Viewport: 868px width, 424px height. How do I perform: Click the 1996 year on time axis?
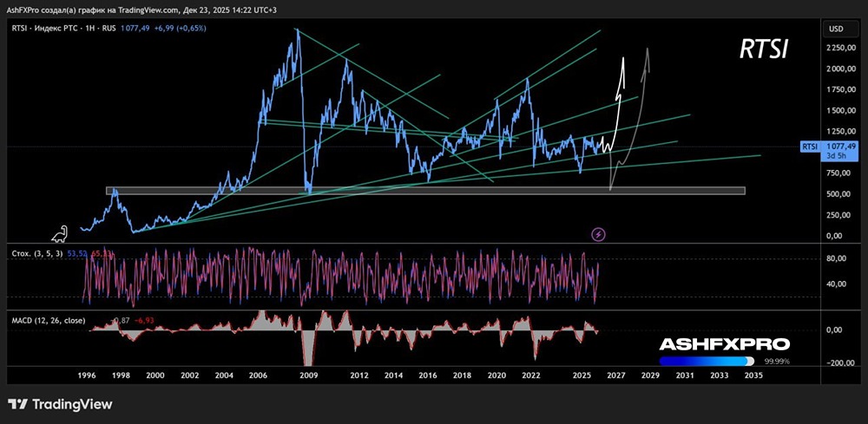tap(86, 375)
